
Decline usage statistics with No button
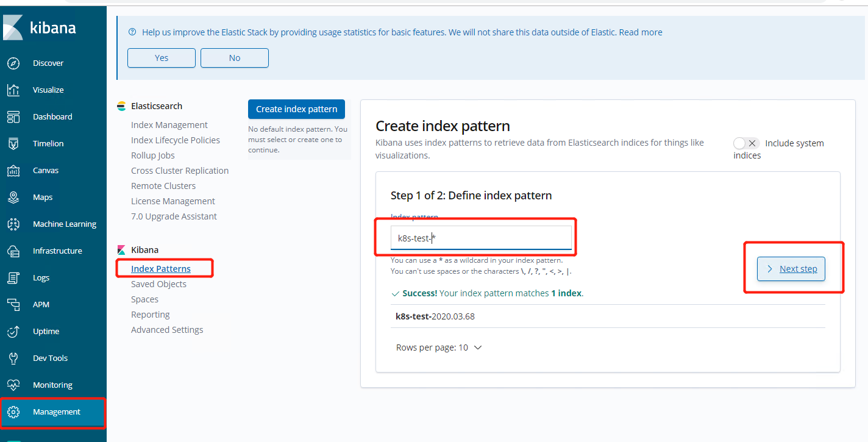(x=235, y=58)
